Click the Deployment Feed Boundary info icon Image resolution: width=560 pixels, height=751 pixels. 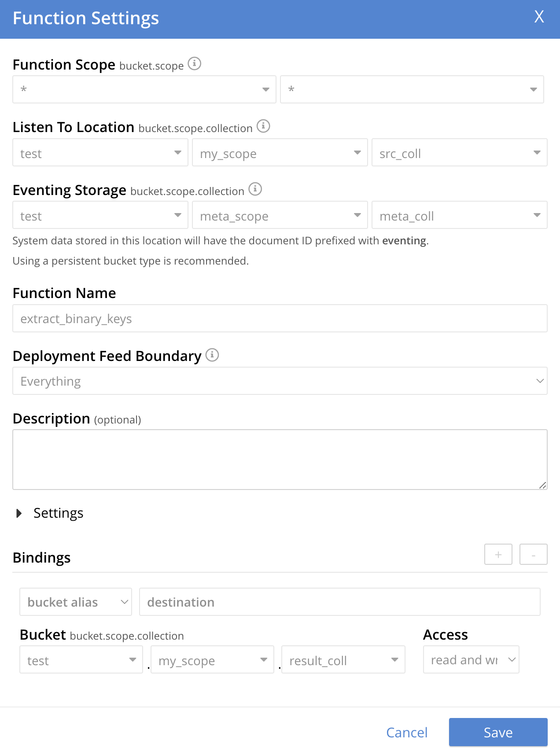coord(212,355)
